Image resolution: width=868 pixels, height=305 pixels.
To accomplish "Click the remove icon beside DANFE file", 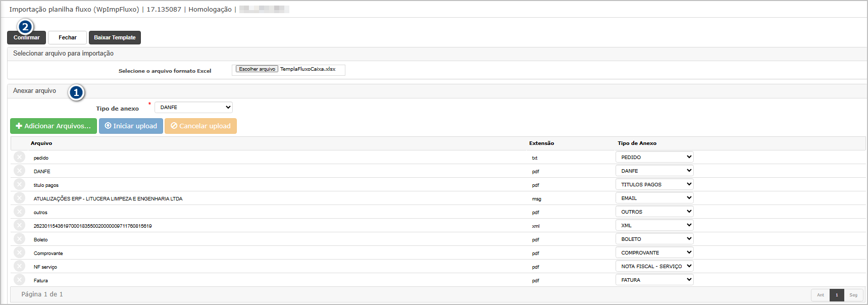I will point(19,171).
